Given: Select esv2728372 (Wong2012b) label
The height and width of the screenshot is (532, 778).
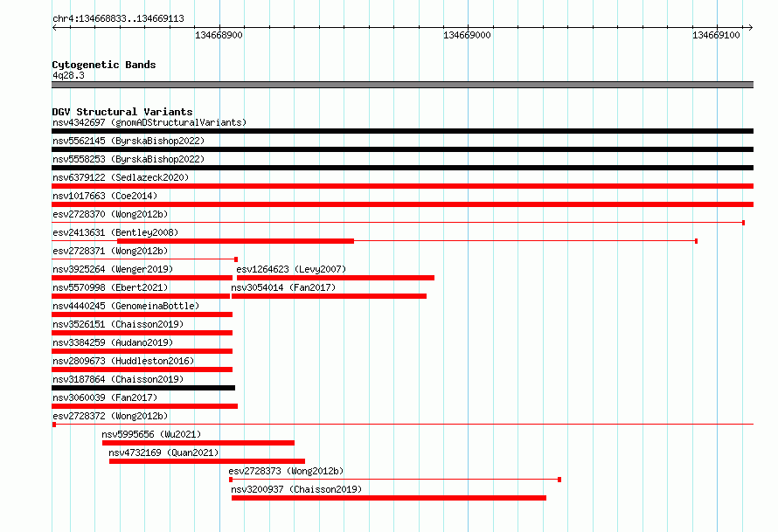Looking at the screenshot, I should [x=110, y=416].
